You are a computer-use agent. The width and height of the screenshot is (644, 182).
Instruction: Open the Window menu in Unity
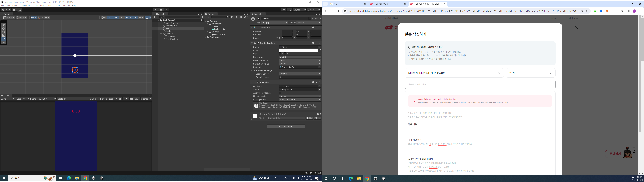66,5
